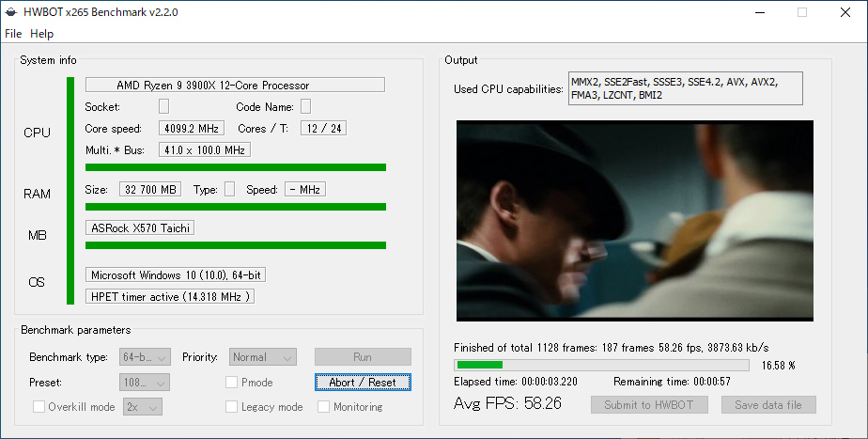Close the HWBOT x265 Benchmark window
This screenshot has height=439, width=868.
(845, 12)
